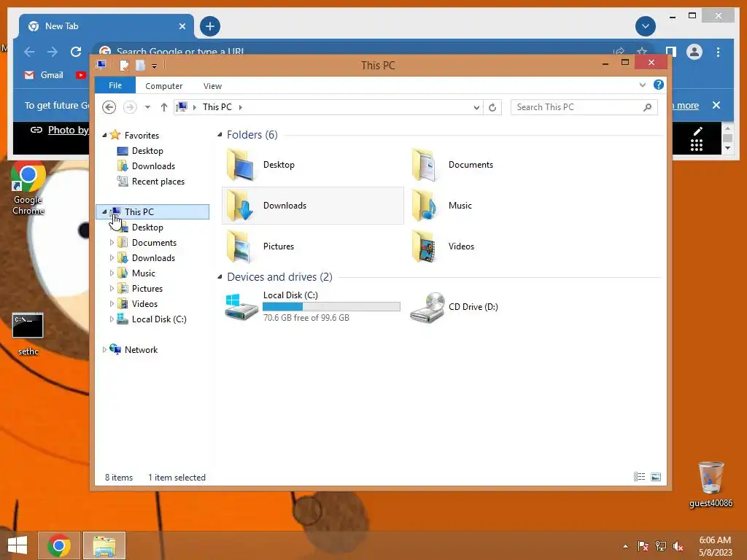Expand Downloads node under This PC

tap(112, 257)
